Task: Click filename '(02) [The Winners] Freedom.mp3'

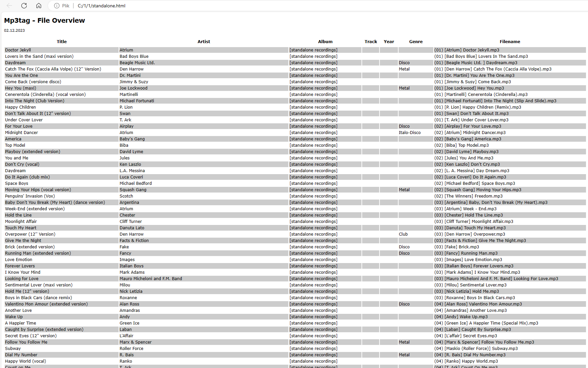Action: [468, 196]
